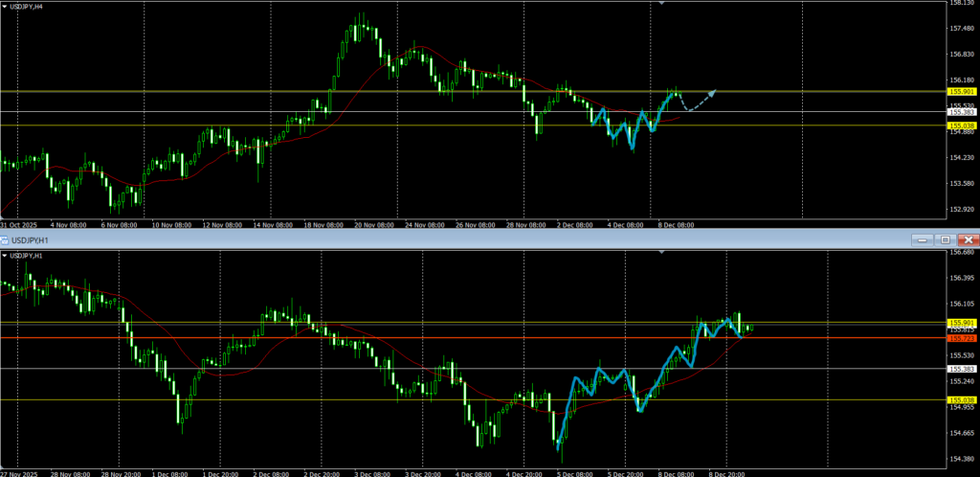This screenshot has width=980, height=477.
Task: Click the white 155.383 price label on H4
Action: click(961, 112)
